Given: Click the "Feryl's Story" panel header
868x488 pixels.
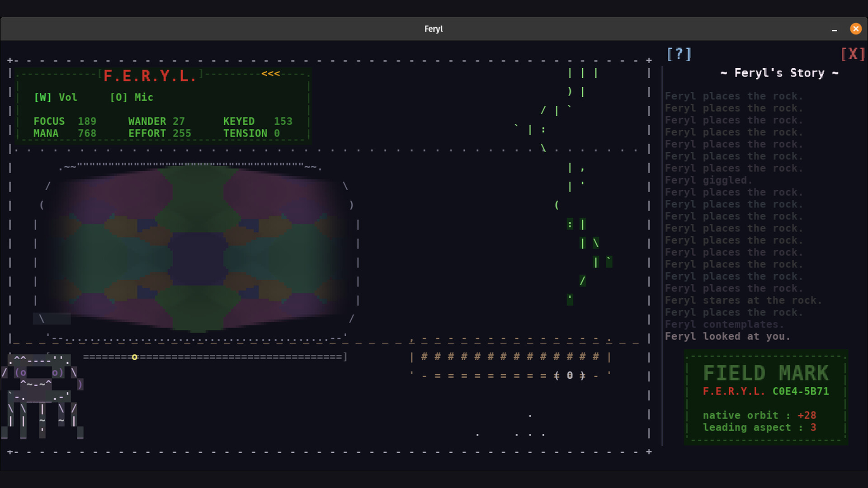Looking at the screenshot, I should 779,73.
